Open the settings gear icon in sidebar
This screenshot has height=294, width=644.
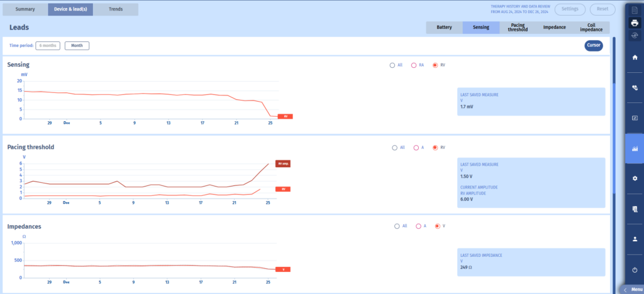(634, 178)
